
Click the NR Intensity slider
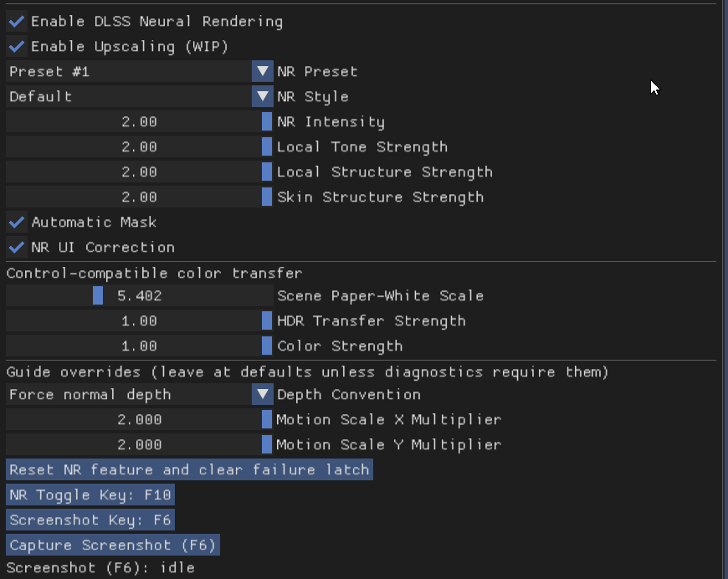139,121
